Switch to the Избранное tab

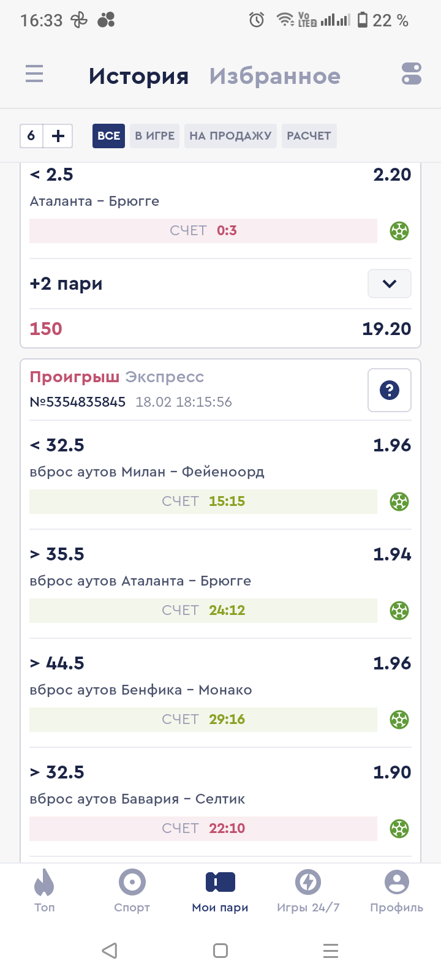[274, 76]
